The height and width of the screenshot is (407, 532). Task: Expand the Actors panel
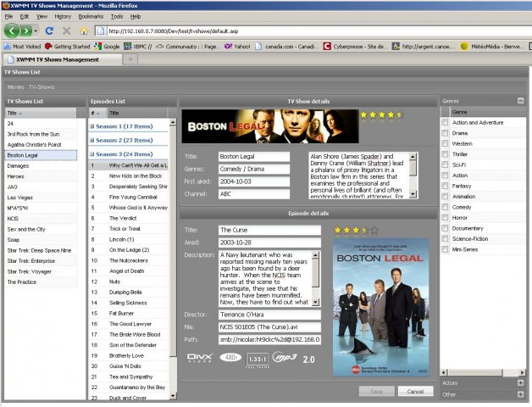pos(520,383)
